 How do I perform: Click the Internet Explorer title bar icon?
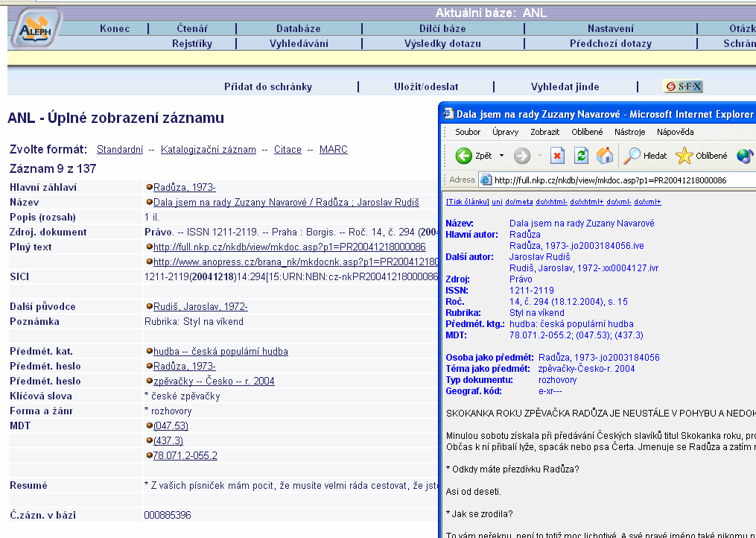pos(448,114)
